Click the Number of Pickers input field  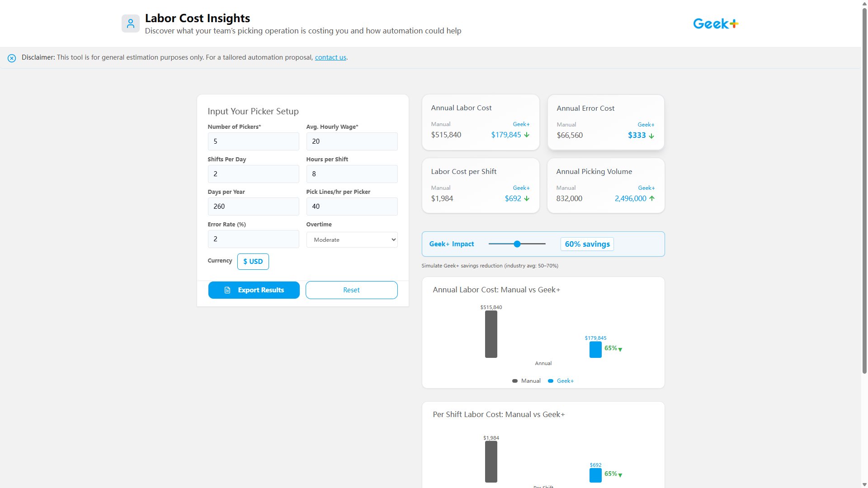point(253,141)
